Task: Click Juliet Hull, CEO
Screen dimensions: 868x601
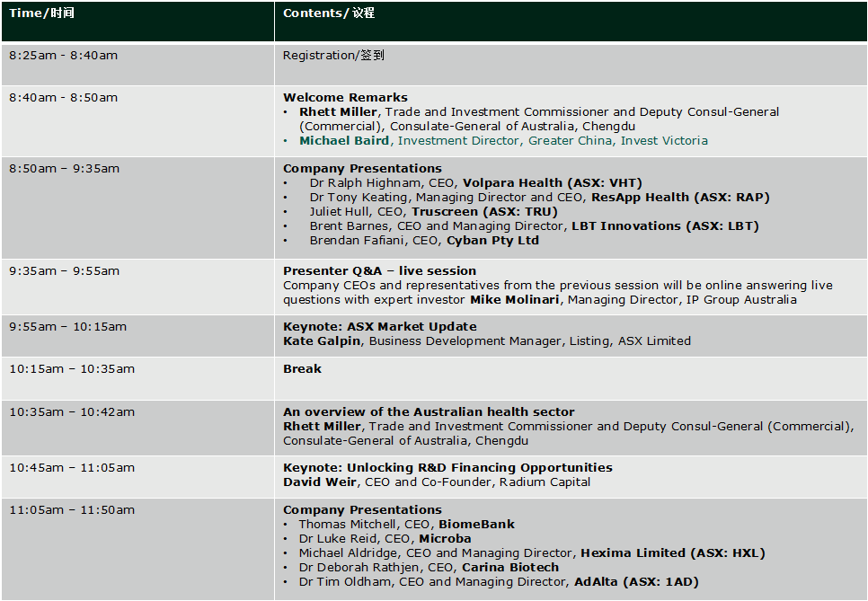Action: tap(359, 211)
